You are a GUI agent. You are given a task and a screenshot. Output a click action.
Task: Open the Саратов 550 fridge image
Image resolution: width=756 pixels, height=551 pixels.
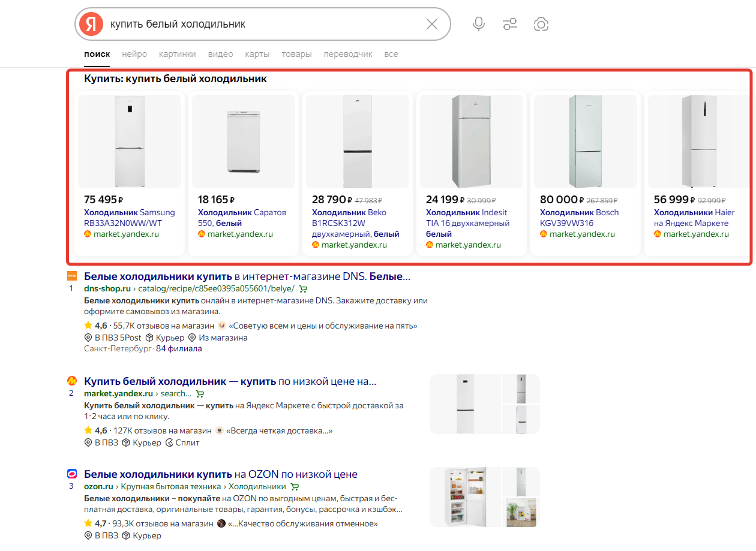244,141
